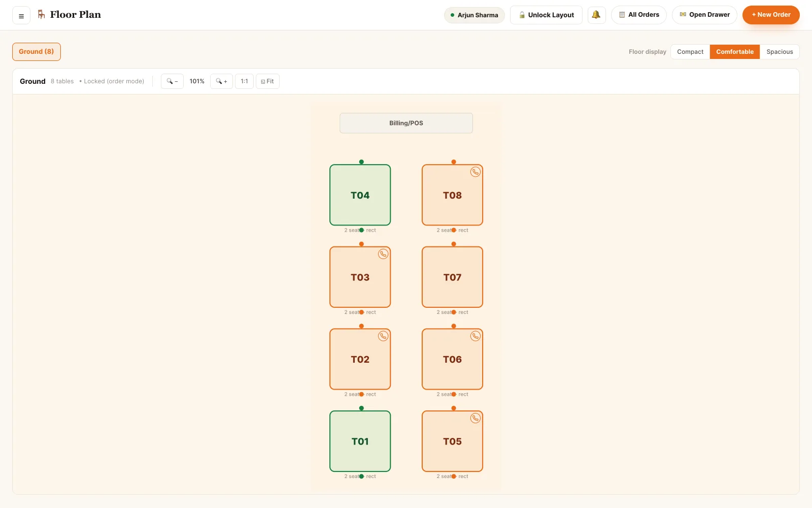Click phone icon on table T03

(383, 254)
